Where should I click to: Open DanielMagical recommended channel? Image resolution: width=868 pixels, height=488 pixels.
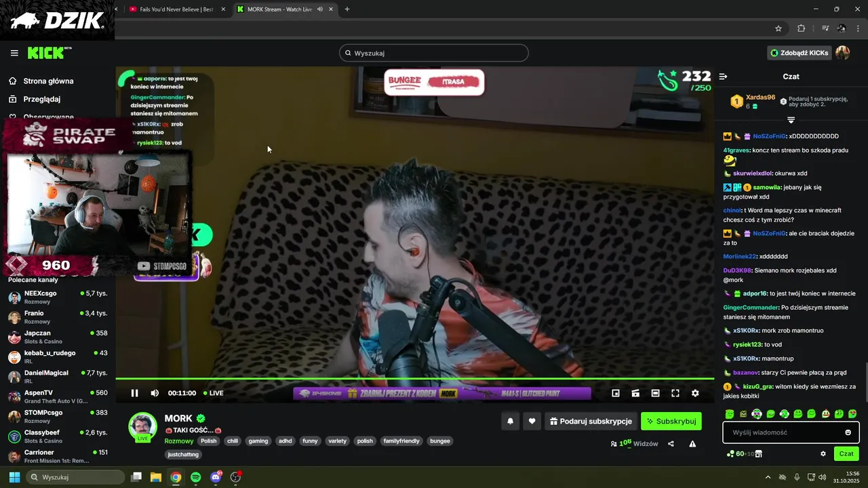(58, 377)
